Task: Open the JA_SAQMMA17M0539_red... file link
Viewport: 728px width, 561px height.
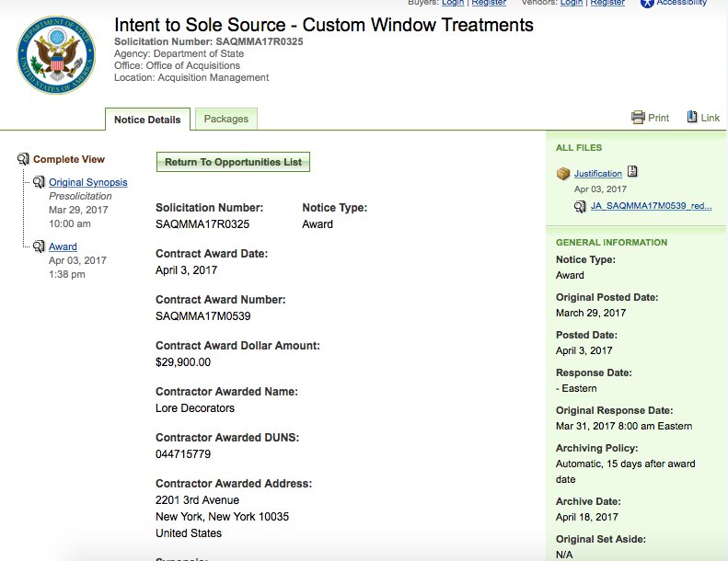Action: click(651, 206)
